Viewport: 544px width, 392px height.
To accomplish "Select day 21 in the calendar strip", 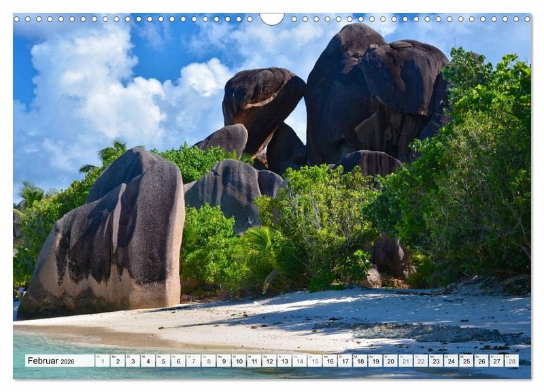I will [405, 361].
